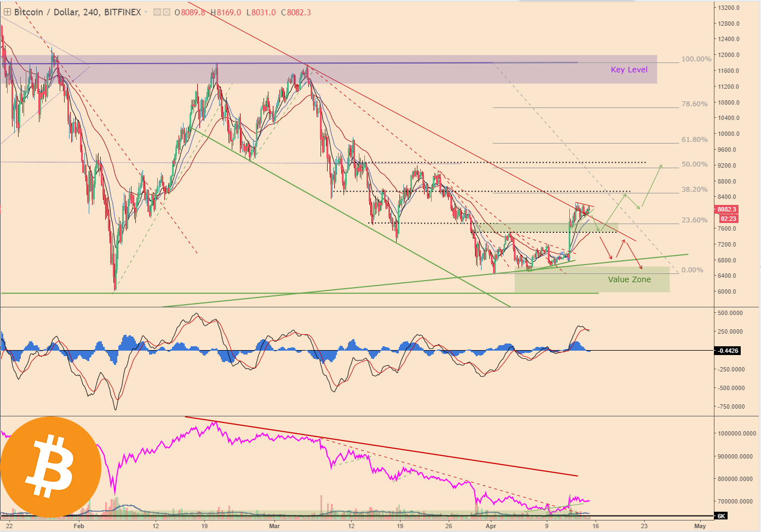
Task: Click the high value H8169.0
Action: tap(226, 12)
